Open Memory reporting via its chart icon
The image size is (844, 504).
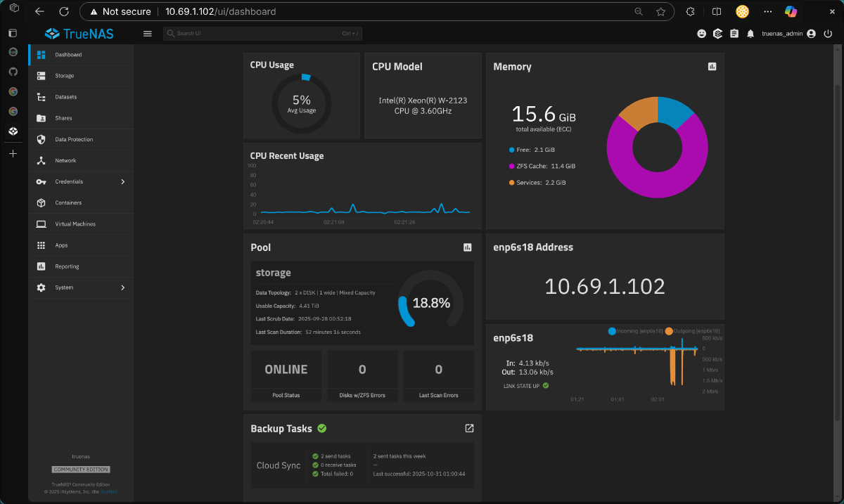pyautogui.click(x=712, y=66)
